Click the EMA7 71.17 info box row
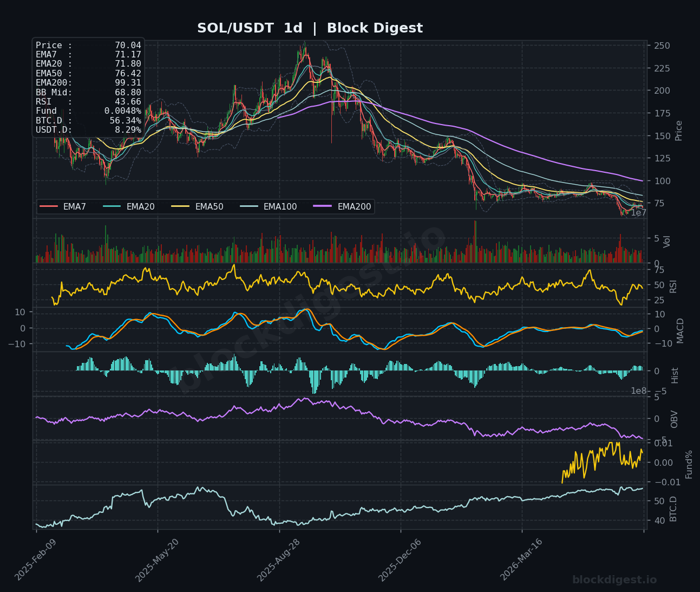700x592 pixels. [88, 55]
